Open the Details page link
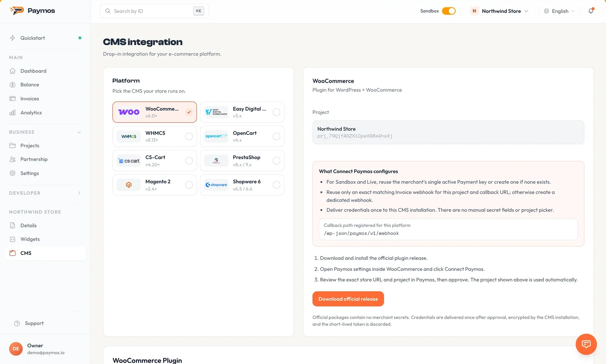 [x=45, y=225]
